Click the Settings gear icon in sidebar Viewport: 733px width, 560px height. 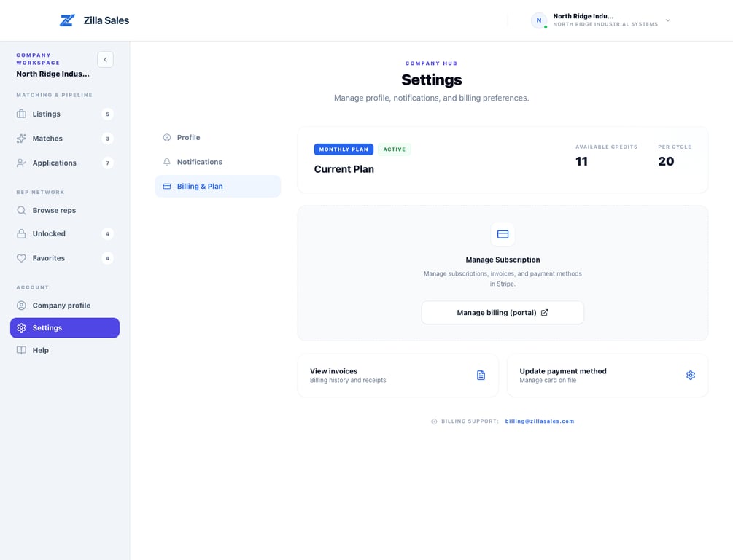pos(21,327)
